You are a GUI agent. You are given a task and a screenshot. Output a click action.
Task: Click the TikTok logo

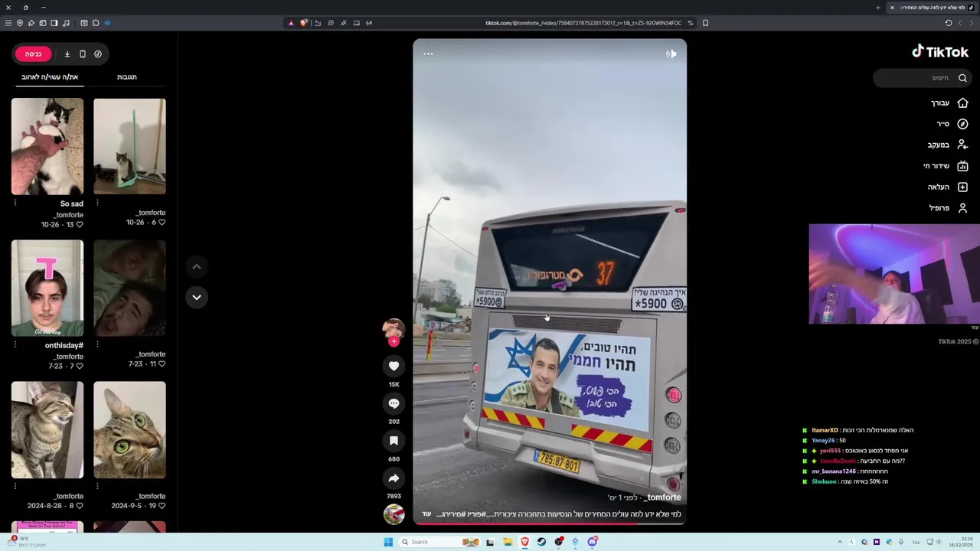[x=940, y=52]
